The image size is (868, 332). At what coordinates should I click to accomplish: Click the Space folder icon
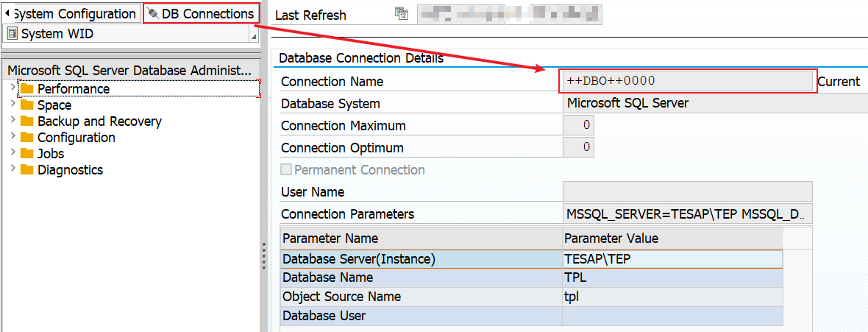pos(27,105)
